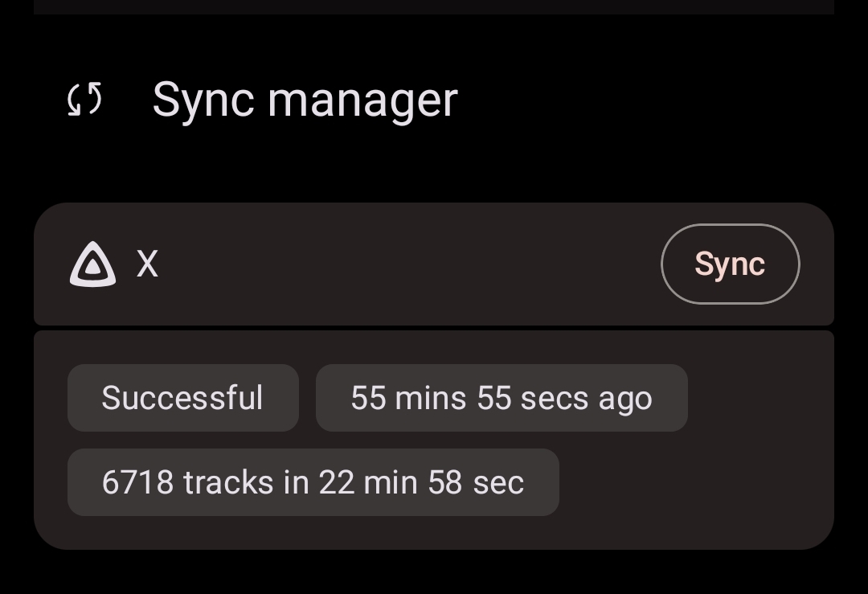Tap the dark panel strip at the top edge
868x594 pixels.
pyautogui.click(x=434, y=6)
